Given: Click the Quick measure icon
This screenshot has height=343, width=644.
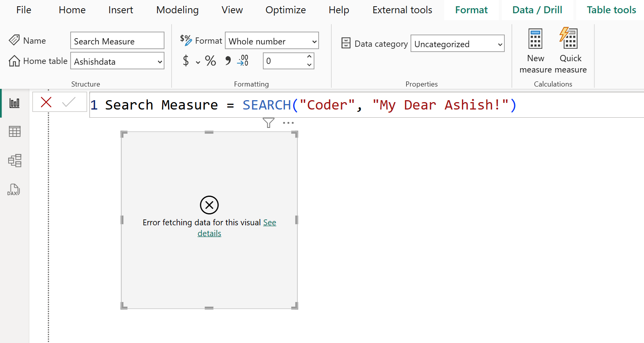Looking at the screenshot, I should [569, 39].
